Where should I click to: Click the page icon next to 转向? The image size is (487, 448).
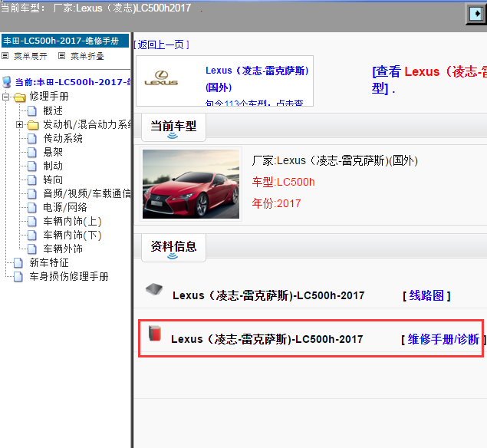click(32, 180)
